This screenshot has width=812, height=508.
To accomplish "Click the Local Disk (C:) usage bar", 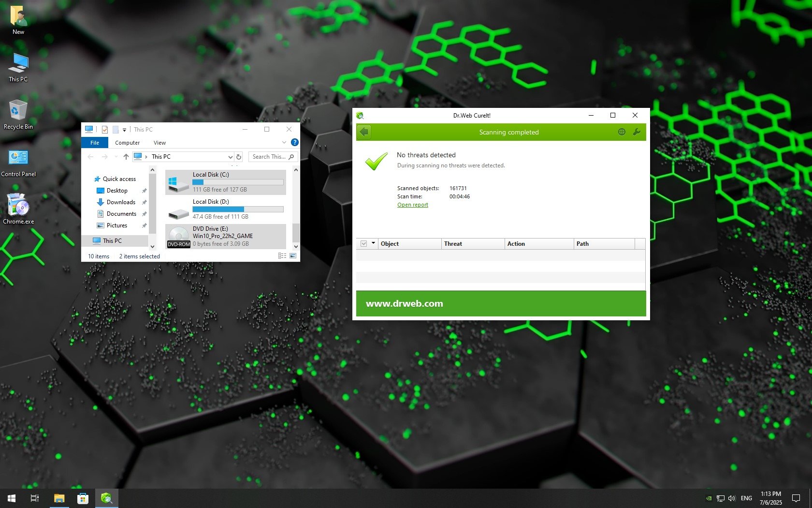I will click(x=238, y=182).
